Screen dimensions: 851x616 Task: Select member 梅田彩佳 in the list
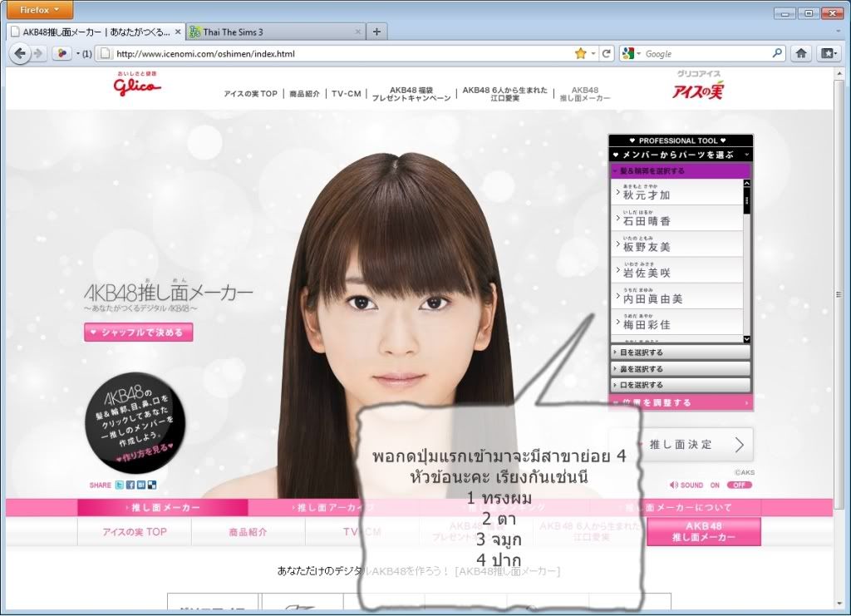(676, 323)
